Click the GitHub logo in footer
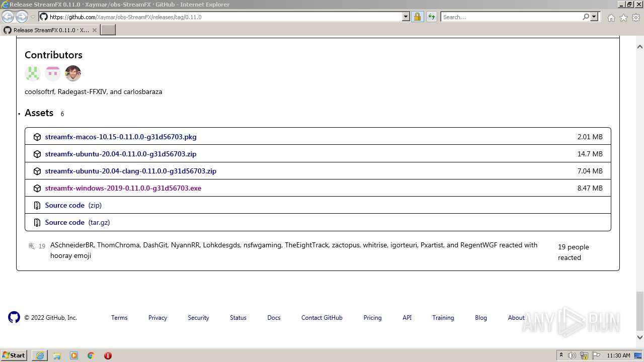644x362 pixels. [14, 317]
